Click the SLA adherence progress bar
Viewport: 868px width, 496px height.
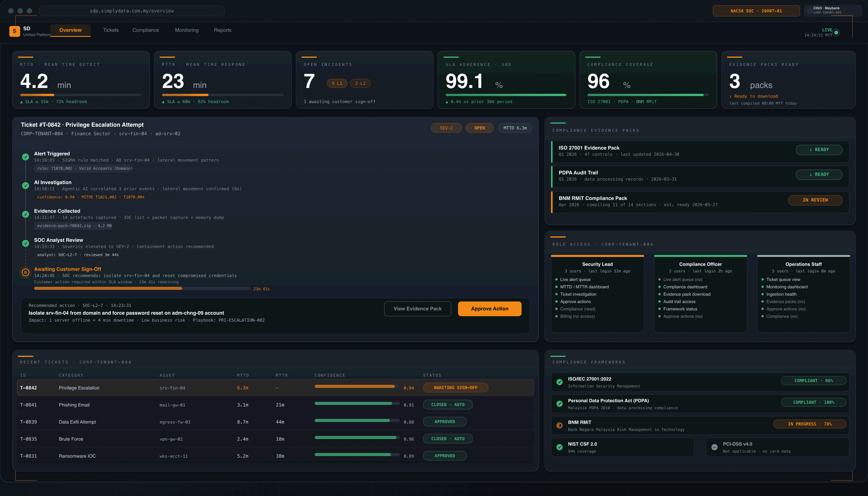506,95
